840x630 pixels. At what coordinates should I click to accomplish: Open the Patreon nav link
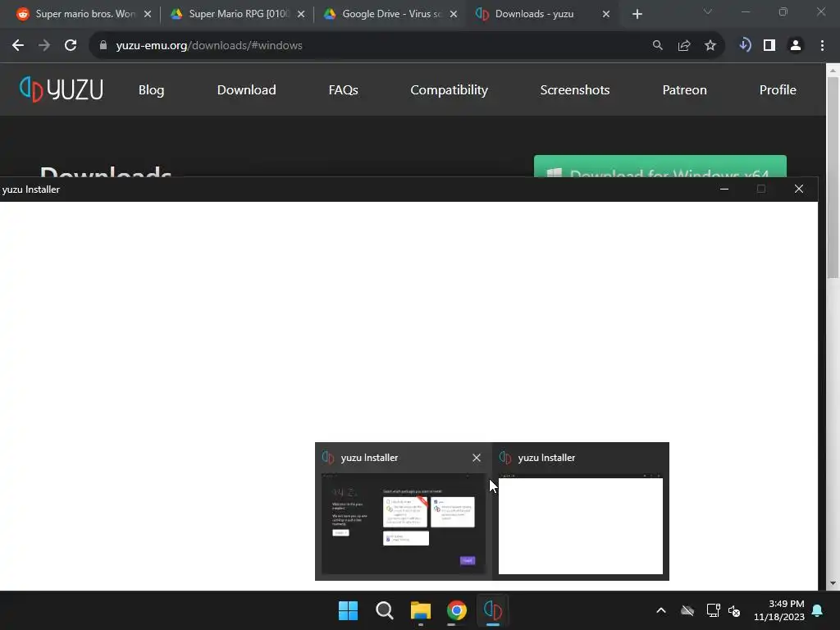pos(685,90)
